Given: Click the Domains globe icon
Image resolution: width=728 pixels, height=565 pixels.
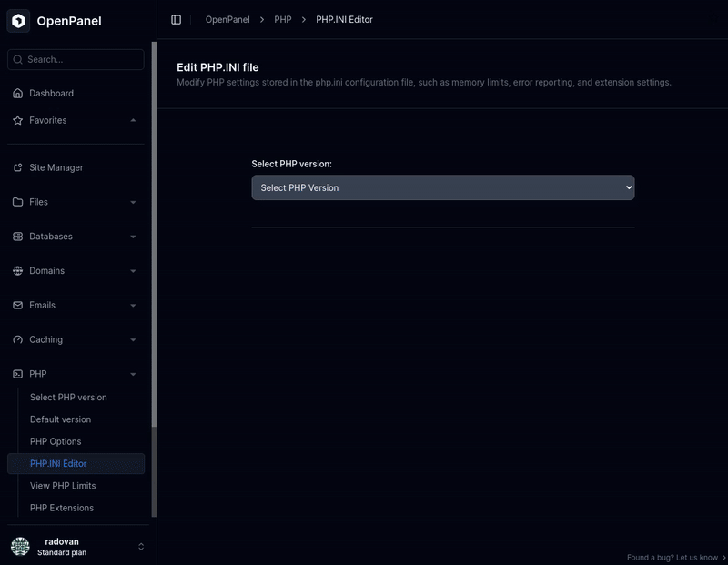Looking at the screenshot, I should [17, 270].
